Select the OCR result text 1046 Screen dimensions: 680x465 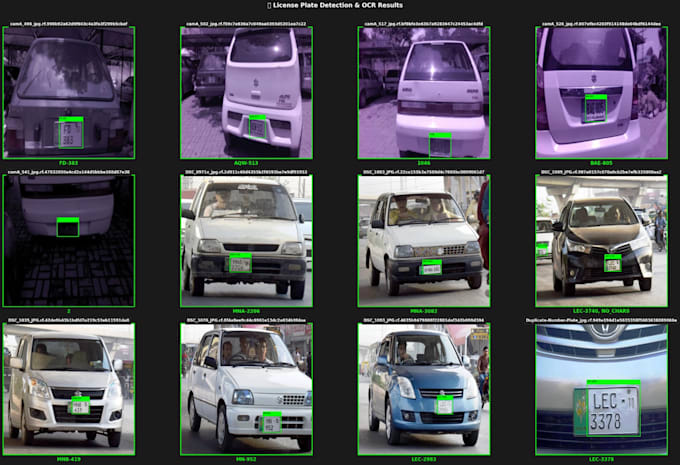click(424, 163)
